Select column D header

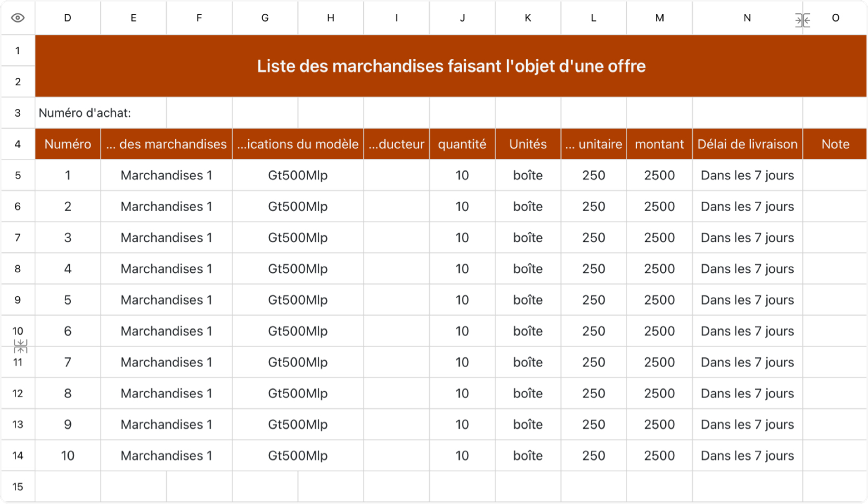pos(68,18)
